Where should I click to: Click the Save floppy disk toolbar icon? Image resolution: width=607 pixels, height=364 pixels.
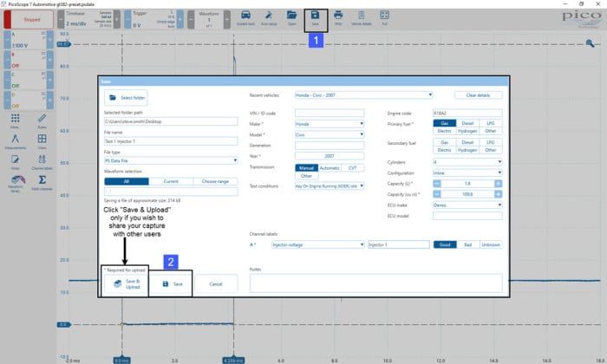pyautogui.click(x=315, y=18)
